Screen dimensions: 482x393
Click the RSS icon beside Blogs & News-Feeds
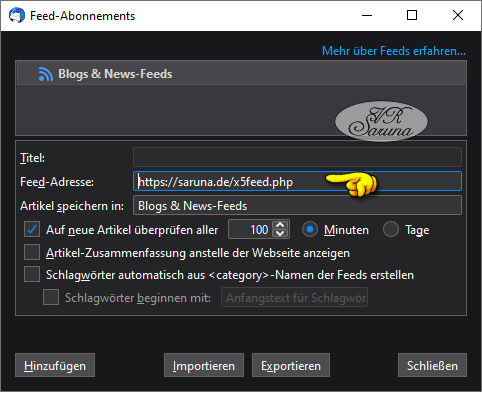[45, 74]
